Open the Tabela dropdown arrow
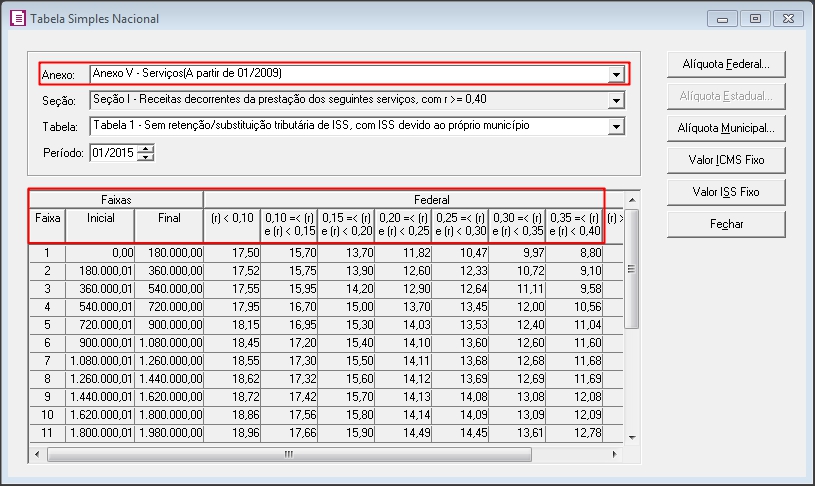Viewport: 815px width, 486px height. (616, 126)
